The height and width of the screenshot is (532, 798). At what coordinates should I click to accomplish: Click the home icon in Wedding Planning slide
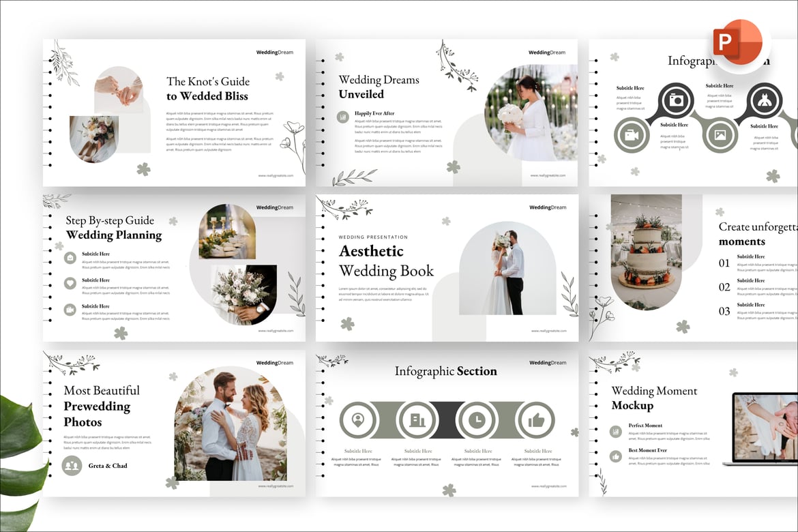pos(70,258)
